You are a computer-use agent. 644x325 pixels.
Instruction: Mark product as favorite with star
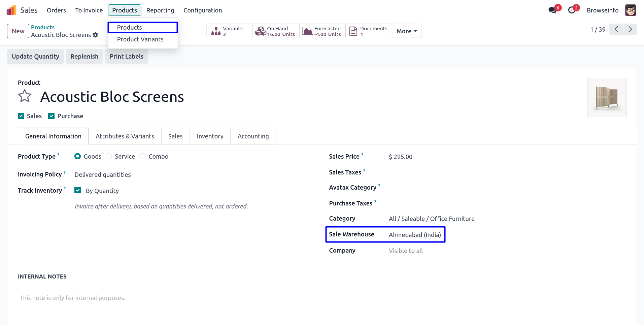(25, 96)
